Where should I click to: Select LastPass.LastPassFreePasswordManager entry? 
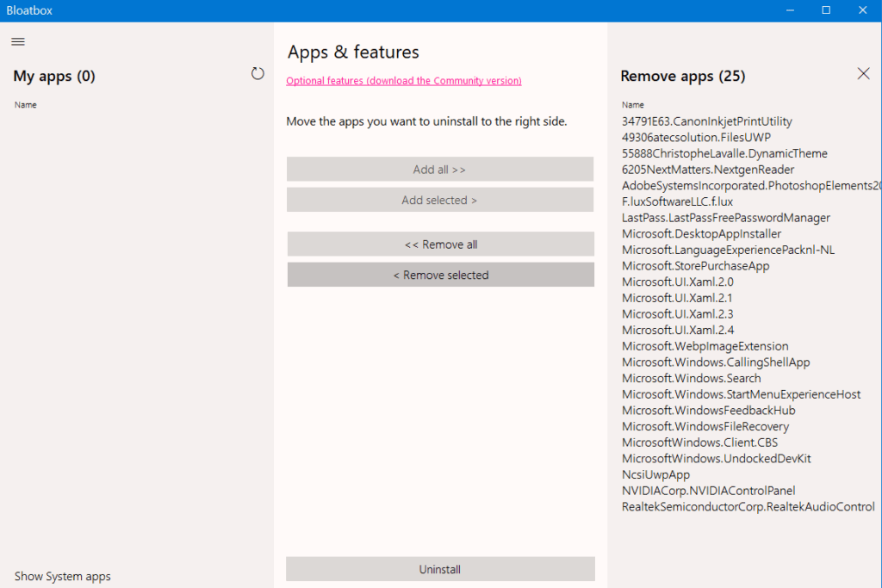pyautogui.click(x=725, y=218)
